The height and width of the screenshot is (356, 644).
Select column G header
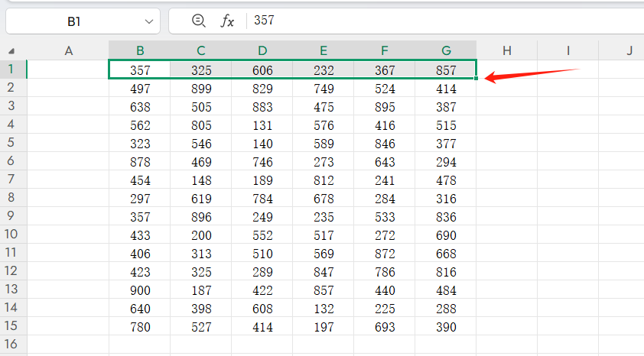click(x=446, y=50)
